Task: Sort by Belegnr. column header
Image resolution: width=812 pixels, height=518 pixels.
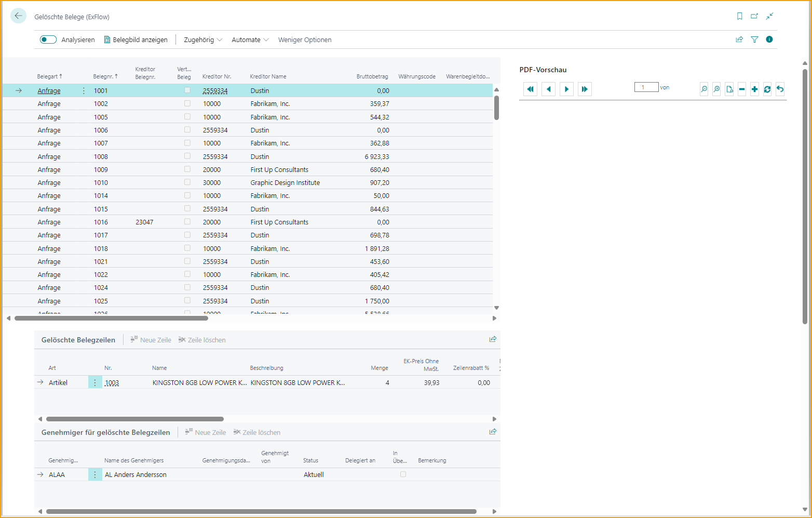Action: tap(105, 76)
